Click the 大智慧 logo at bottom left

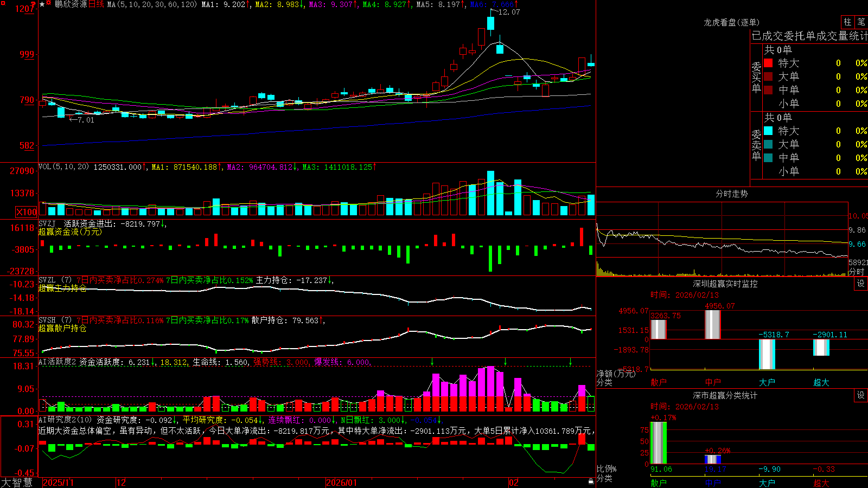[x=17, y=483]
